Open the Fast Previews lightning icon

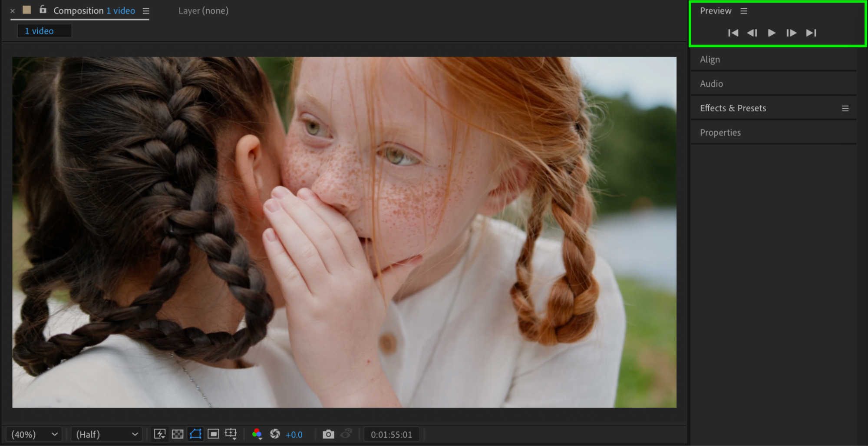point(160,434)
